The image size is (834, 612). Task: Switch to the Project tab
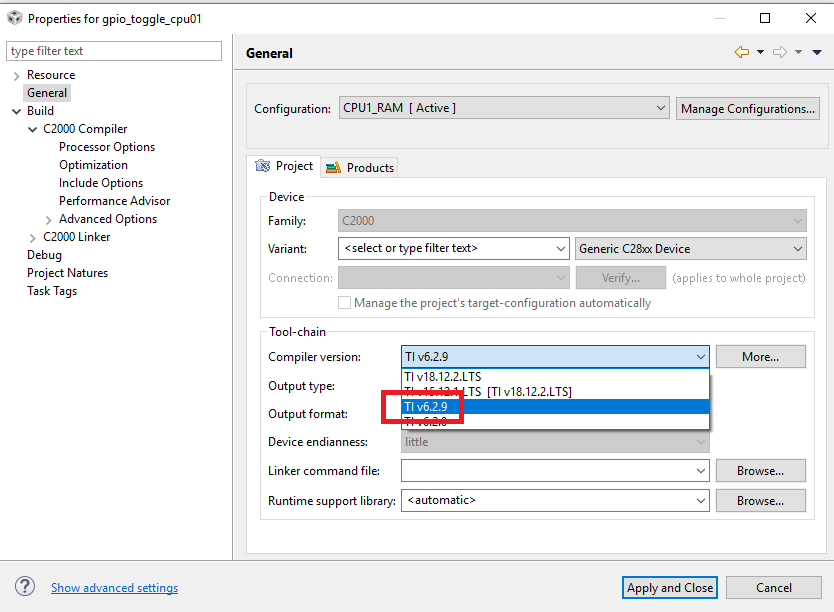[284, 166]
